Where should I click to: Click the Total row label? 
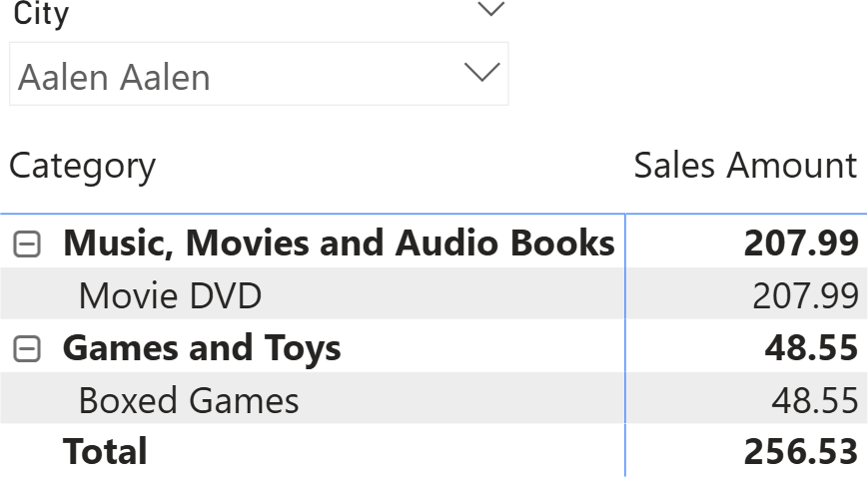105,451
